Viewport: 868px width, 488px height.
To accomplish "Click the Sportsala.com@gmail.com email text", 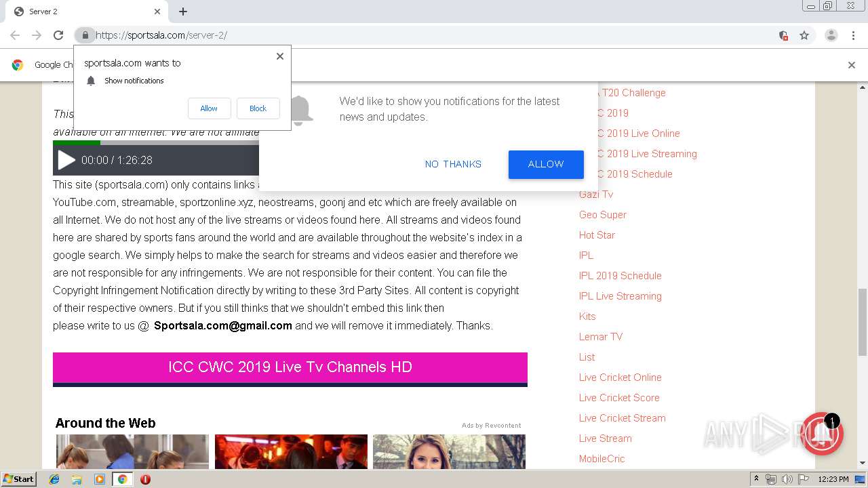I will [223, 325].
